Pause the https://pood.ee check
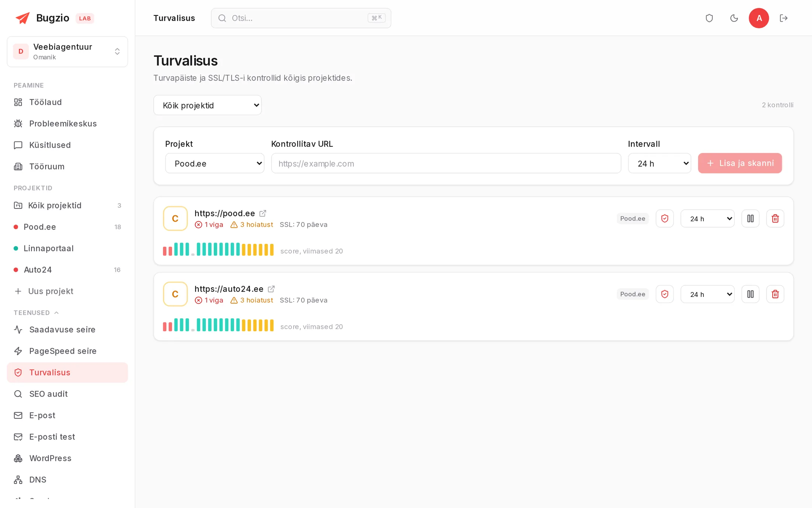This screenshot has width=812, height=508. (750, 219)
